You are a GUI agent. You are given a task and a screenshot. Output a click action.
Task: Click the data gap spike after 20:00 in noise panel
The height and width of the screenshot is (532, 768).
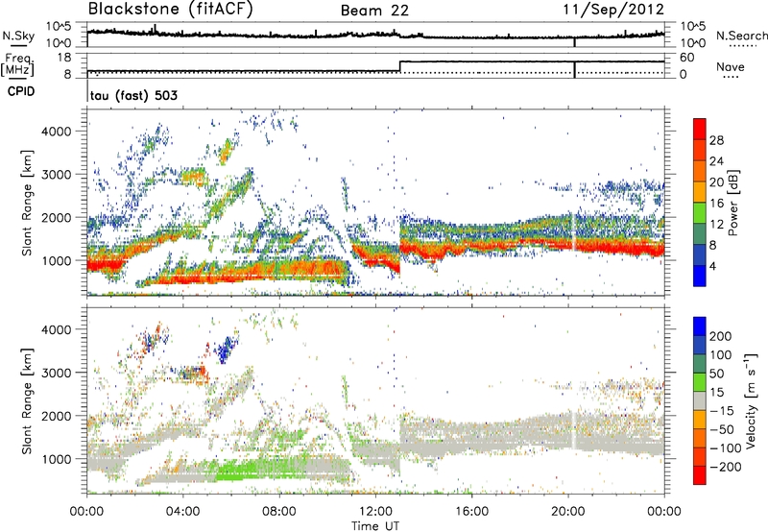click(574, 42)
